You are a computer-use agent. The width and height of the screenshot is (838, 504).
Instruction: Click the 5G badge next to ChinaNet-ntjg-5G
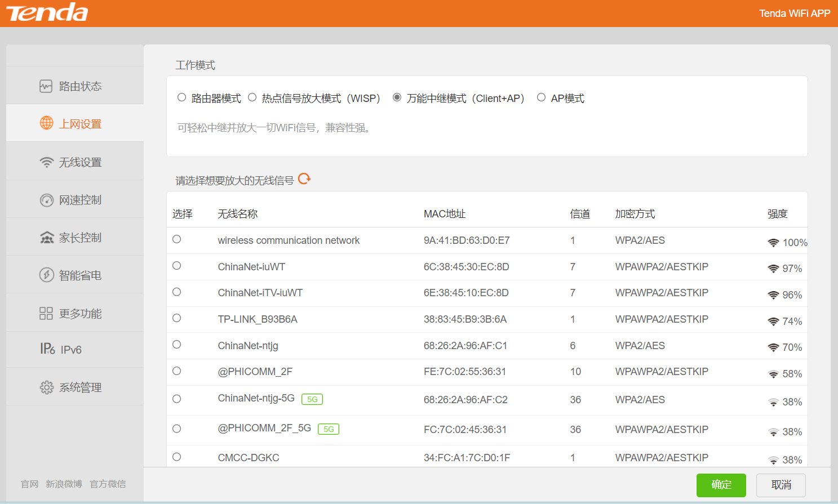[312, 399]
